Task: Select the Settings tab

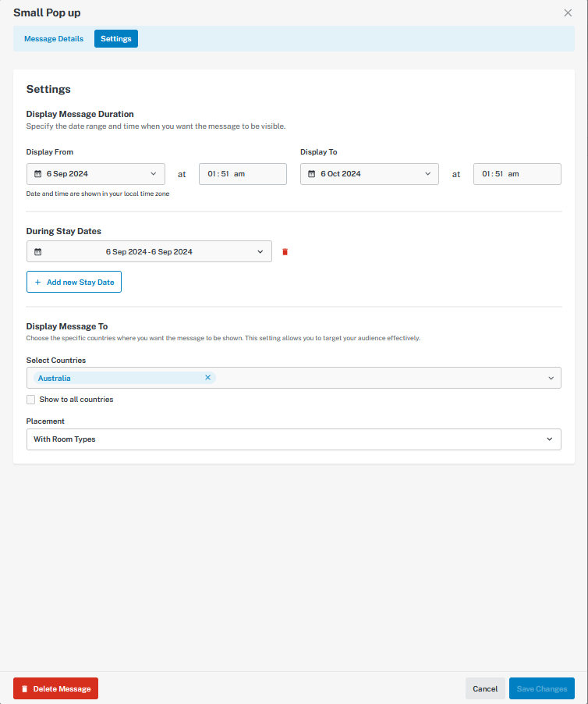Action: point(116,38)
